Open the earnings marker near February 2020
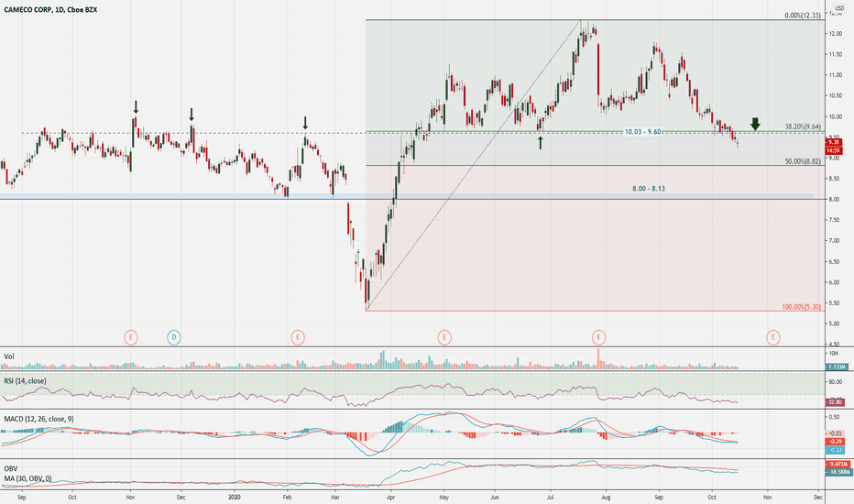The image size is (854, 504). (298, 338)
